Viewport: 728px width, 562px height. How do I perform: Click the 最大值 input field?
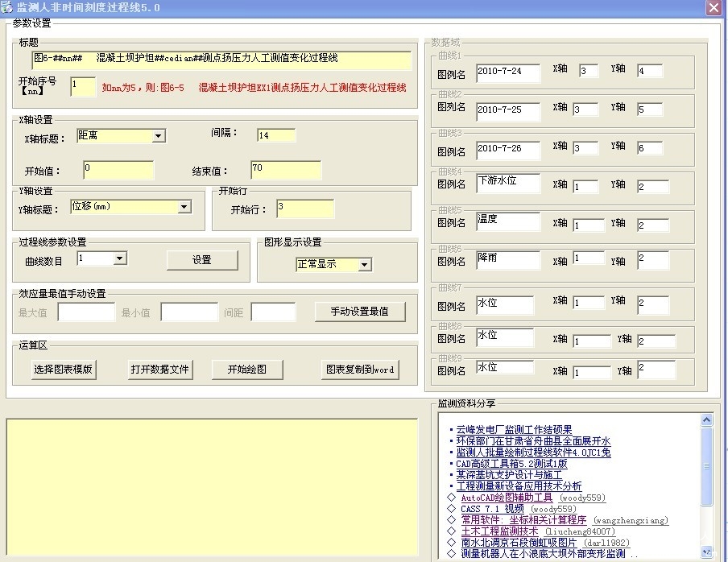pos(86,312)
